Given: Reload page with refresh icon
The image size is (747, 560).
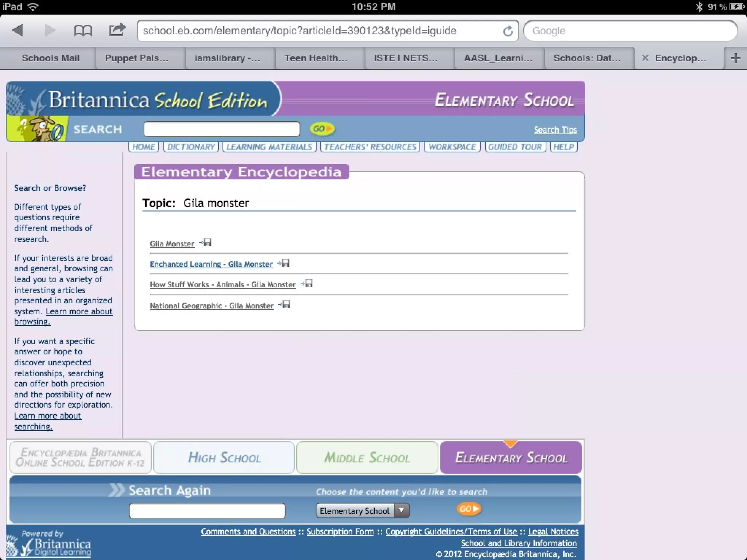Looking at the screenshot, I should click(x=508, y=31).
